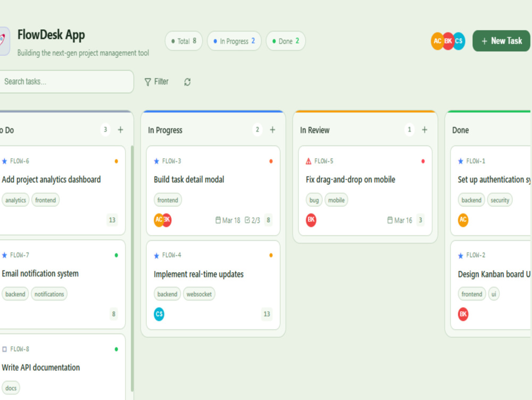This screenshot has width=532, height=400.
Task: Click the priority dot on FLOW-3 card
Action: [271, 161]
